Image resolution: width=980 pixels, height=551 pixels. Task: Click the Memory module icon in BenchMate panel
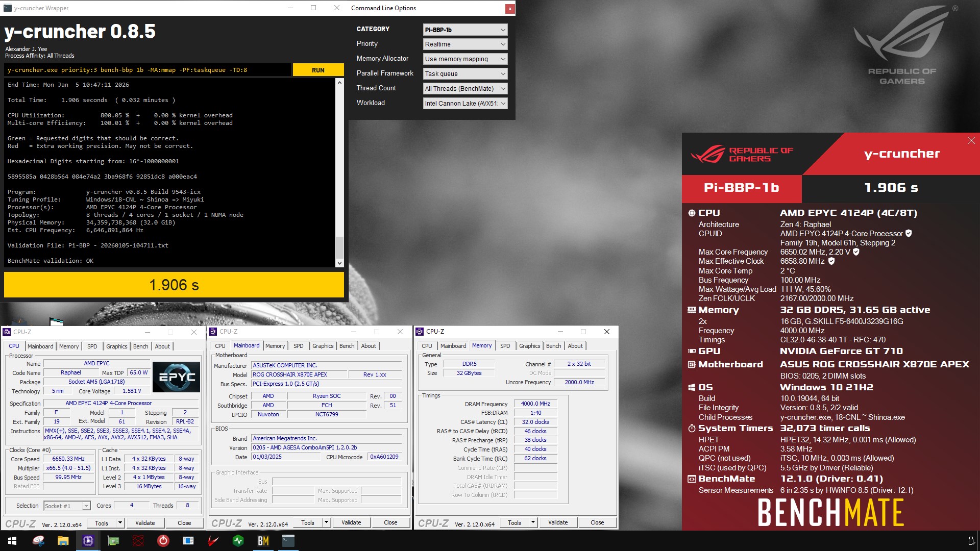tap(692, 310)
